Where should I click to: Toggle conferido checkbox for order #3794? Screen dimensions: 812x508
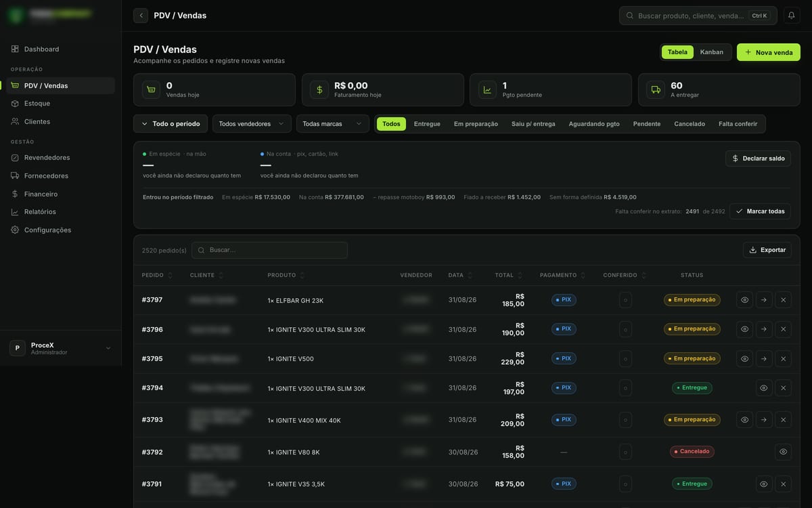625,388
